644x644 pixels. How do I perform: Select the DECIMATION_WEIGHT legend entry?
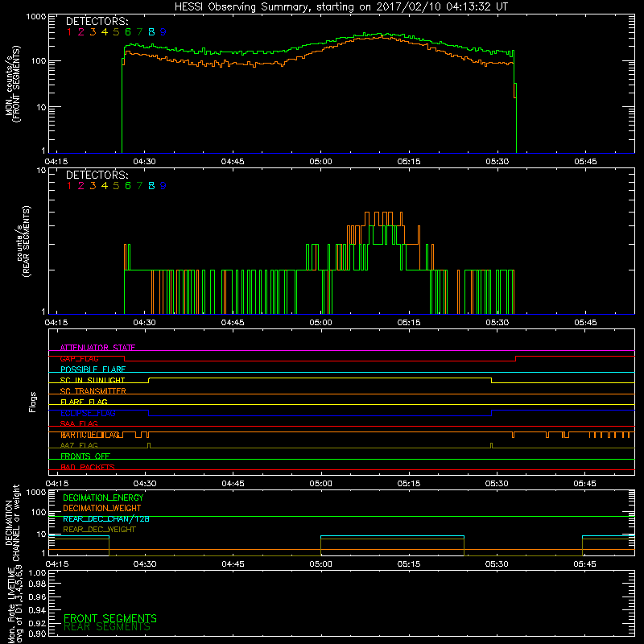(x=102, y=508)
